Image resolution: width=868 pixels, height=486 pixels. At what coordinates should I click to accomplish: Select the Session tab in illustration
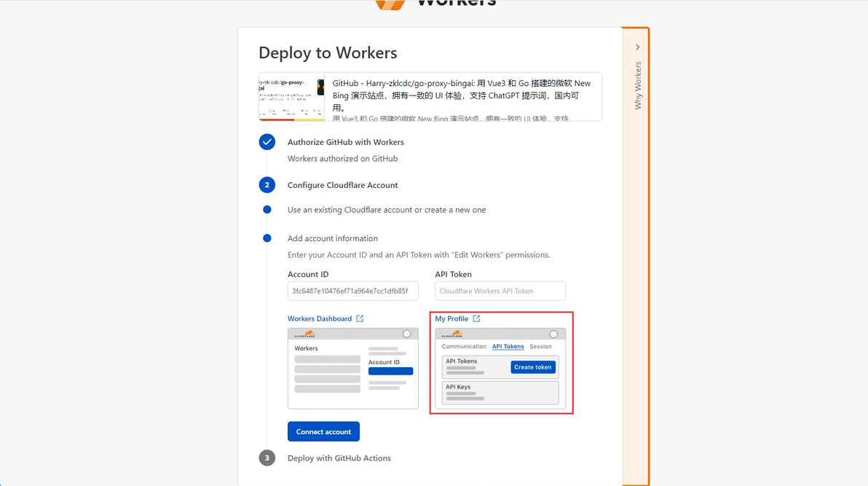[540, 346]
